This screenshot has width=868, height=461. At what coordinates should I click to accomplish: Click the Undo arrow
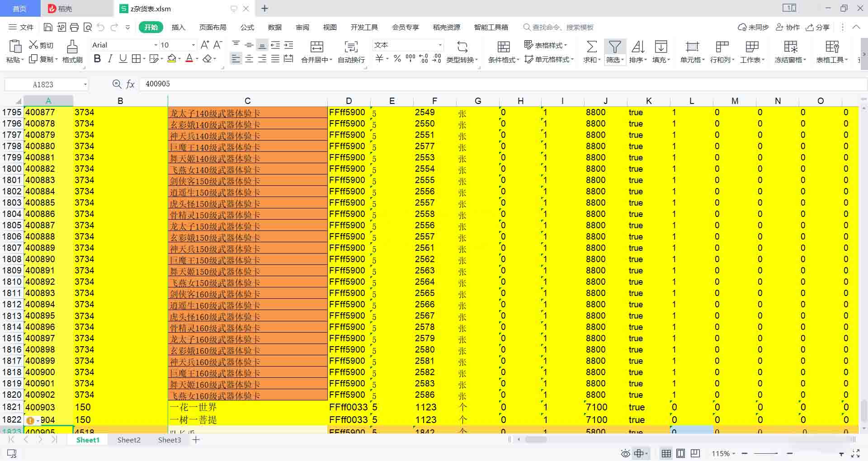pyautogui.click(x=101, y=27)
